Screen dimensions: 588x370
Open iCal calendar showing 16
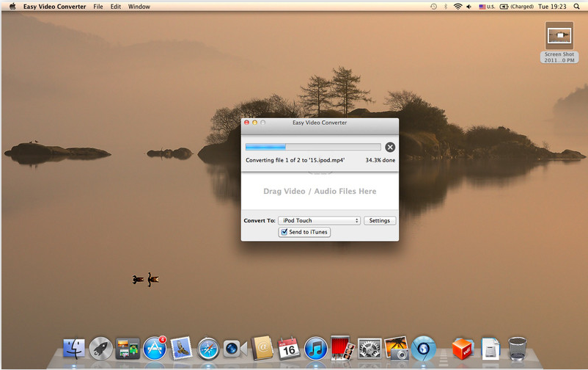tap(288, 349)
